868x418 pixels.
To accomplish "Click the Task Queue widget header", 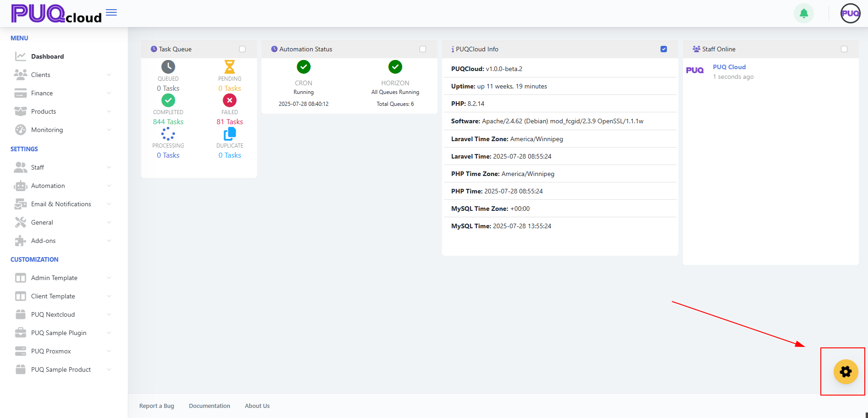I will click(199, 49).
